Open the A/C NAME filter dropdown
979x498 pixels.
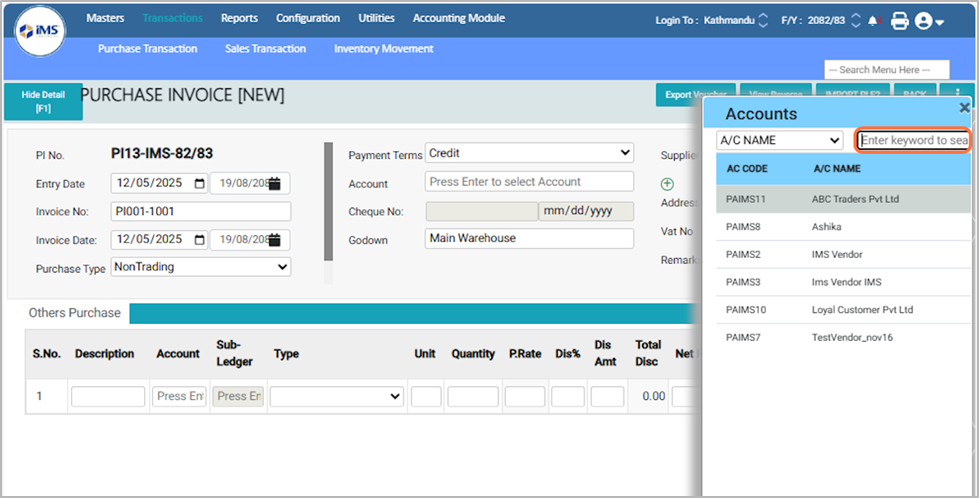coord(780,140)
